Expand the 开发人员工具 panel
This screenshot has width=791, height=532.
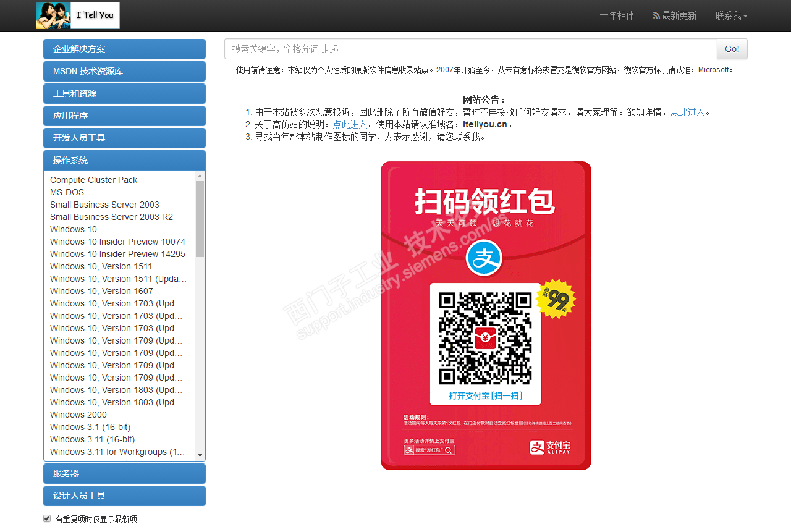124,138
